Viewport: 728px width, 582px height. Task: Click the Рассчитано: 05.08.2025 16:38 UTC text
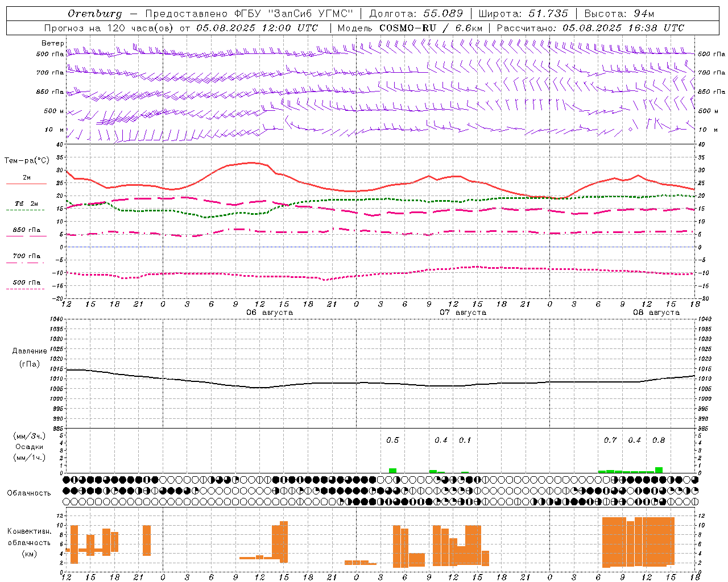pyautogui.click(x=590, y=28)
